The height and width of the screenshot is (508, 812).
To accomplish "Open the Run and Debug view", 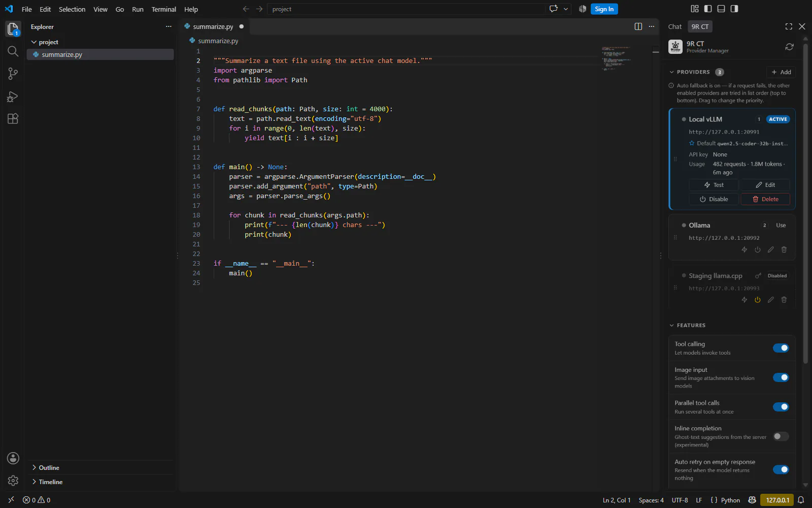I will 13,97.
